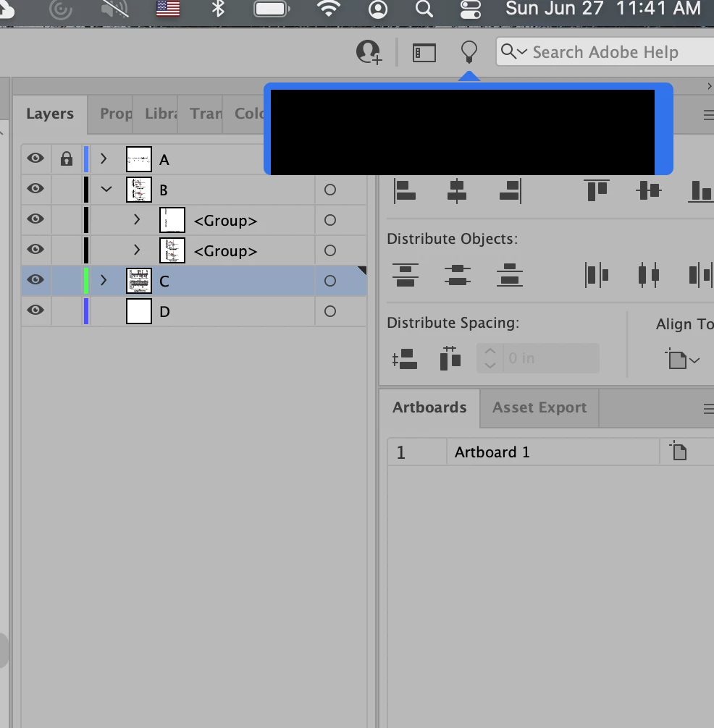Image resolution: width=714 pixels, height=728 pixels.
Task: Click the layer A color strip
Action: coord(86,158)
